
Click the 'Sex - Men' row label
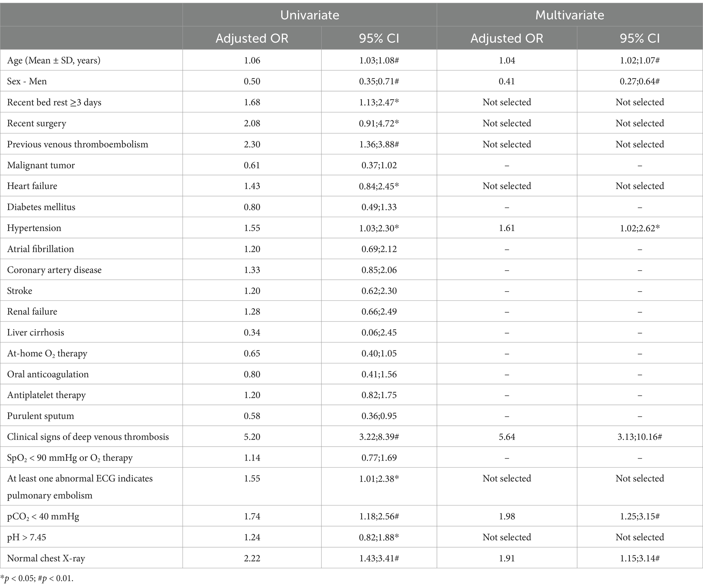[27, 81]
